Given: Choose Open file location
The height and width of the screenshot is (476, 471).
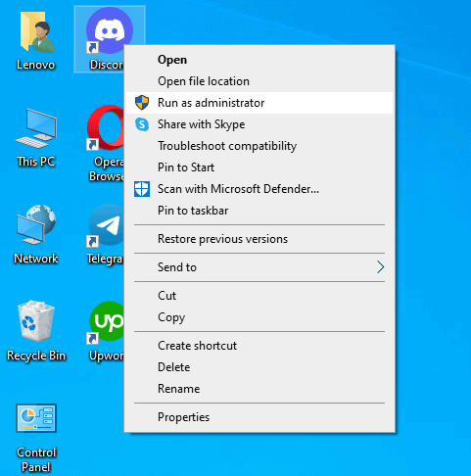Looking at the screenshot, I should [x=259, y=81].
